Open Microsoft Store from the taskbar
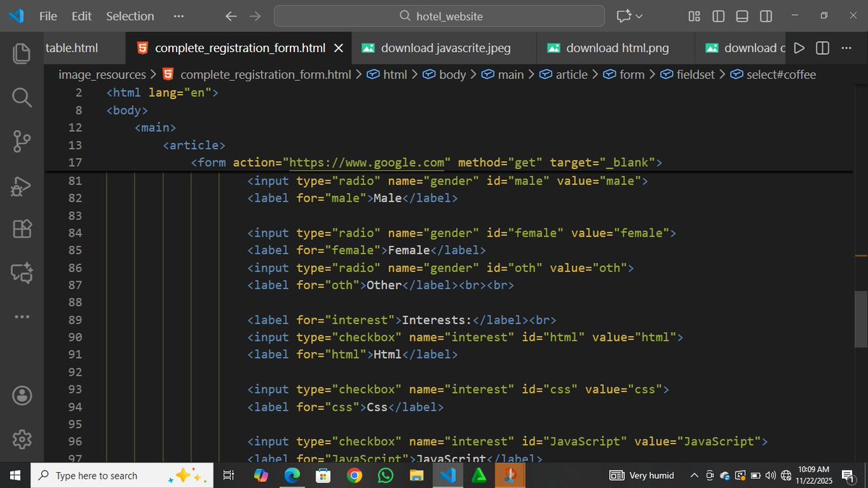The image size is (868, 488). pos(323,476)
